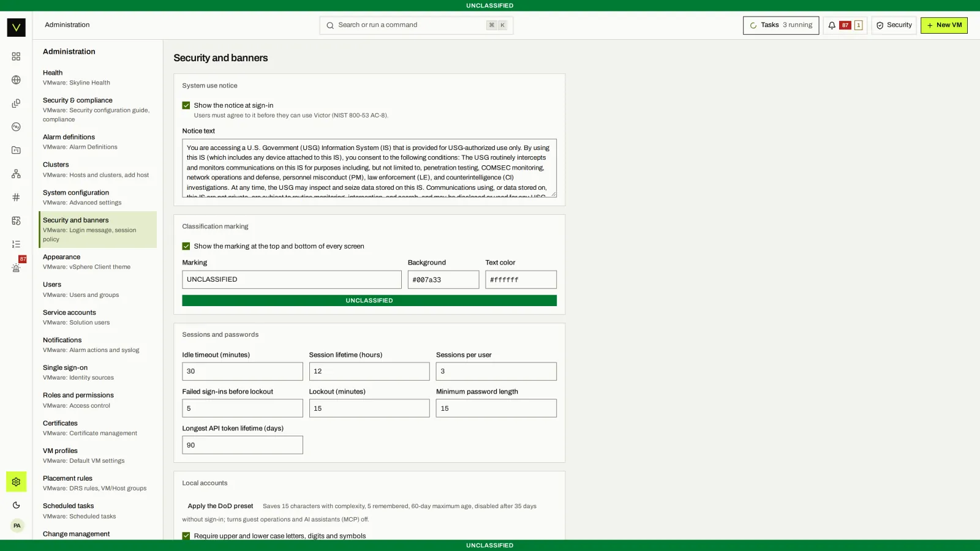Click the Background color field #007a33
This screenshot has height=551, width=980.
coord(443,280)
